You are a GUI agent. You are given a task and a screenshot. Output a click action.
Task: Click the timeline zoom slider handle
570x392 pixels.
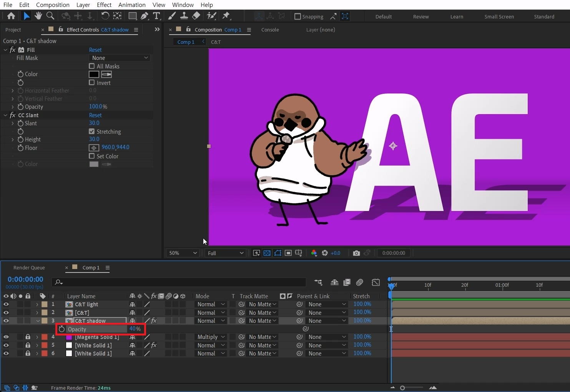click(x=402, y=388)
